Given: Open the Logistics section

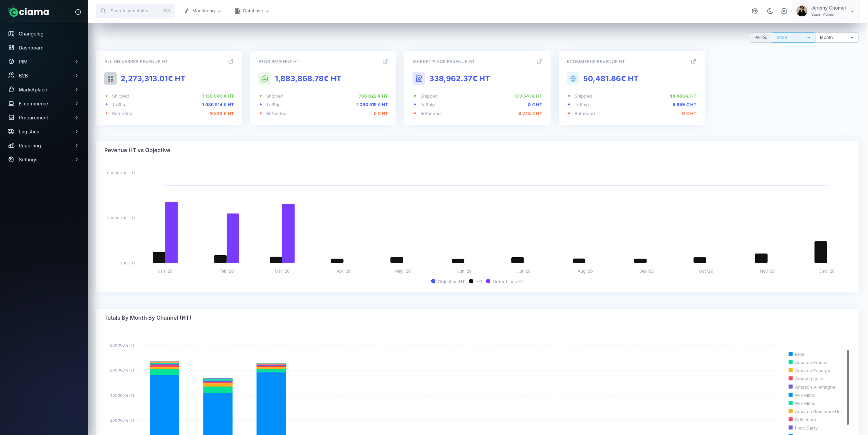Looking at the screenshot, I should point(44,131).
